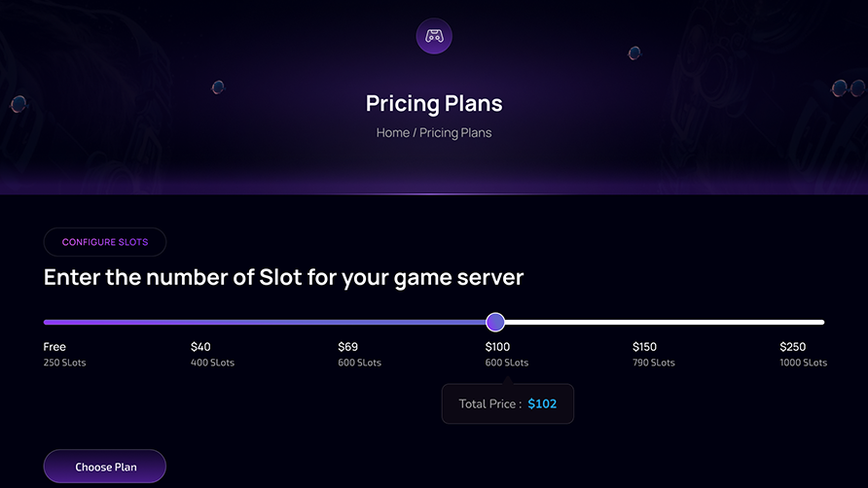Viewport: 868px width, 488px height.
Task: Click the 400 SLots label
Action: coord(212,363)
